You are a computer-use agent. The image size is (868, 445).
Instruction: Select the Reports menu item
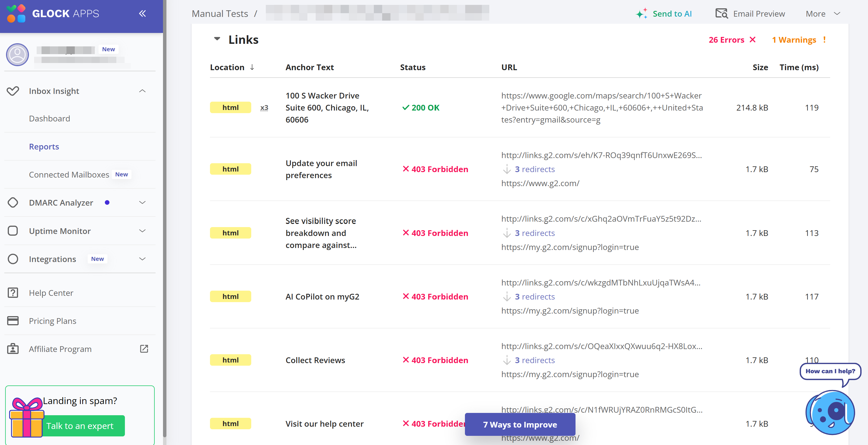(44, 147)
